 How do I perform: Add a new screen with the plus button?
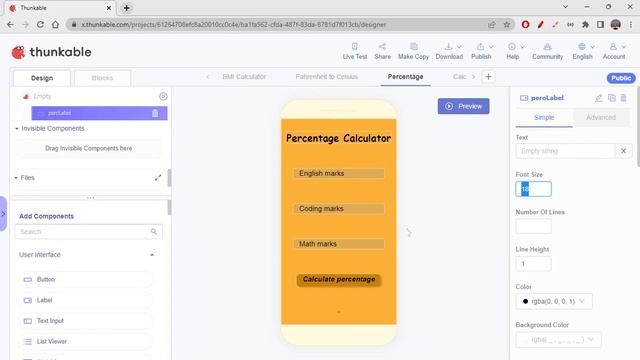click(x=488, y=77)
